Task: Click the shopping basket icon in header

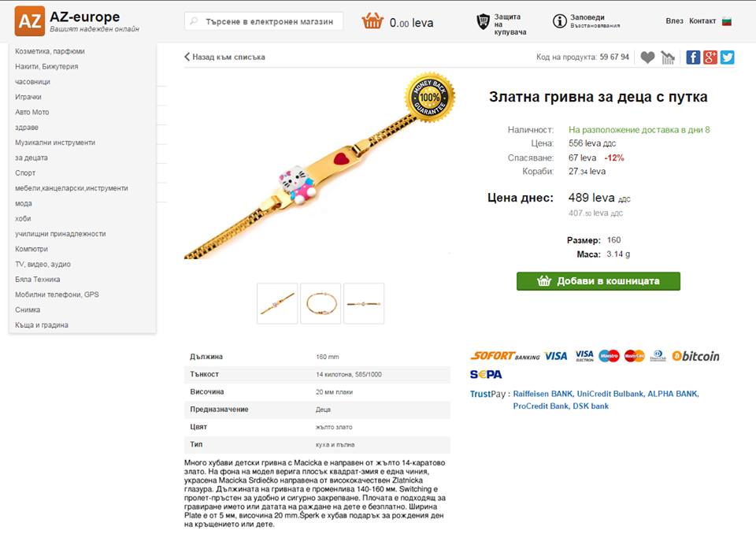Action: click(372, 21)
